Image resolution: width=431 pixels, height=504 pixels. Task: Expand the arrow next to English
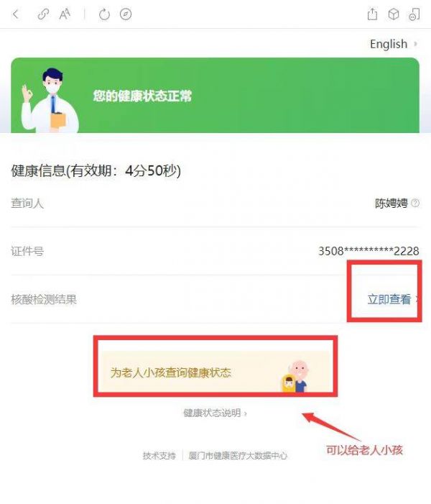[x=415, y=44]
